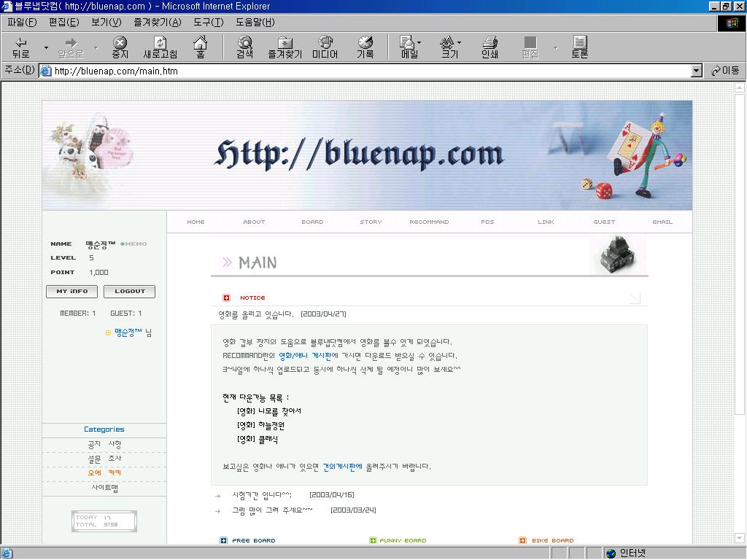Click the LOGOUT button
The image size is (747, 560).
click(129, 291)
